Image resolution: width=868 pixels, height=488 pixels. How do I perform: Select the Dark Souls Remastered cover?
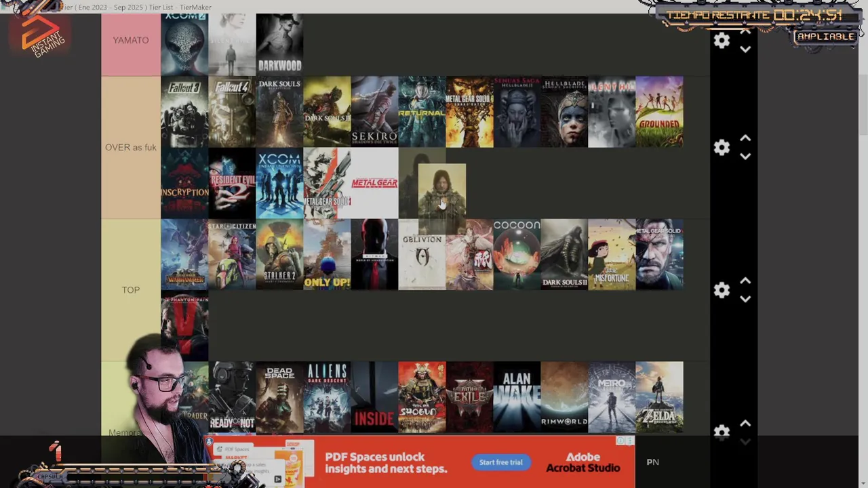tap(279, 112)
